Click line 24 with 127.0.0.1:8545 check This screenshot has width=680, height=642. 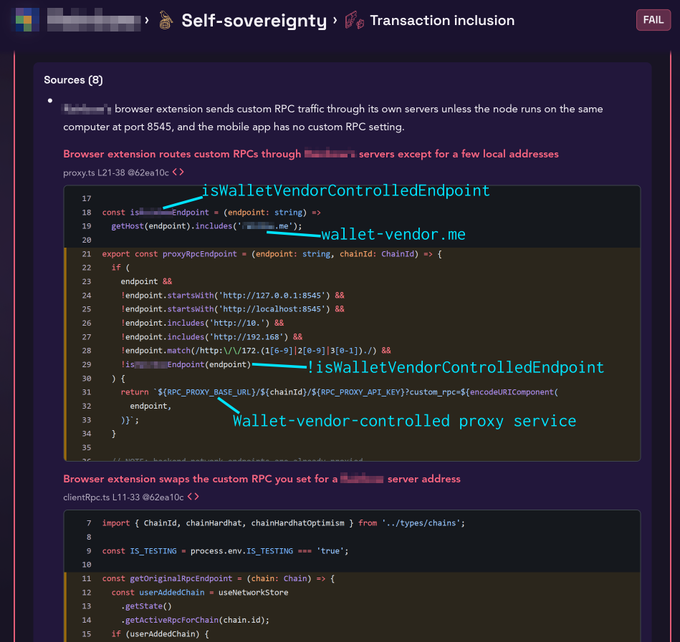click(x=232, y=295)
